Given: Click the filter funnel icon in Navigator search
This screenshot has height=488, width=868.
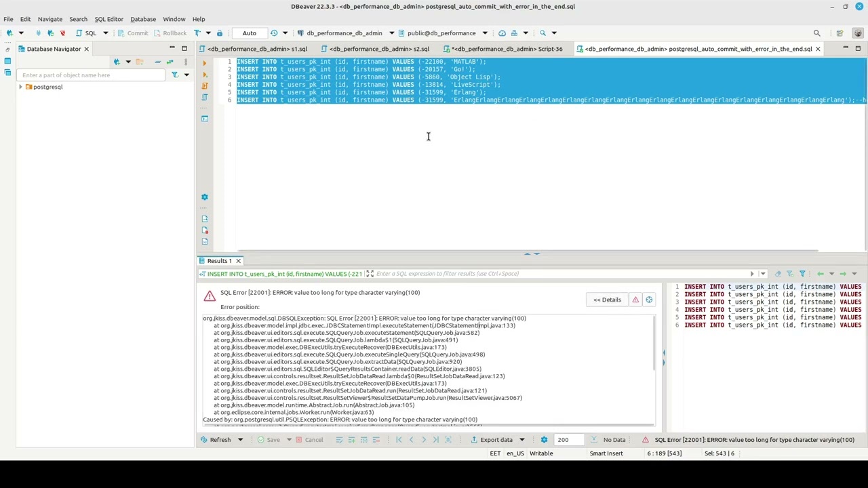Looking at the screenshot, I should pyautogui.click(x=174, y=75).
